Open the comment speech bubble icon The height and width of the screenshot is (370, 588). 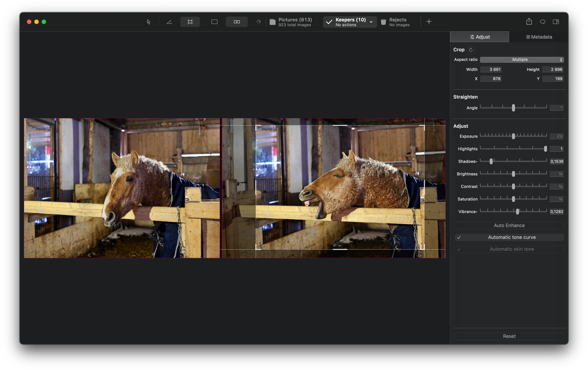pyautogui.click(x=542, y=22)
